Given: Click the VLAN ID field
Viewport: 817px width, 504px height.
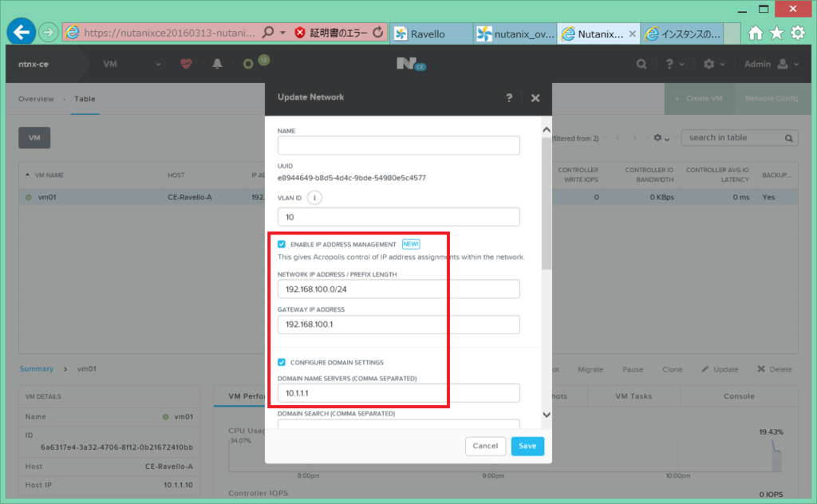Looking at the screenshot, I should pos(399,217).
